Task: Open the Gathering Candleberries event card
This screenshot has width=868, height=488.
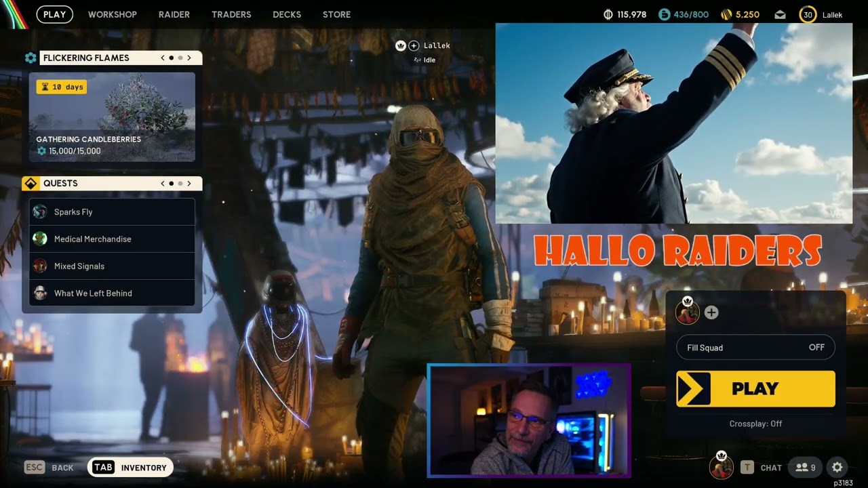Action: pyautogui.click(x=112, y=117)
